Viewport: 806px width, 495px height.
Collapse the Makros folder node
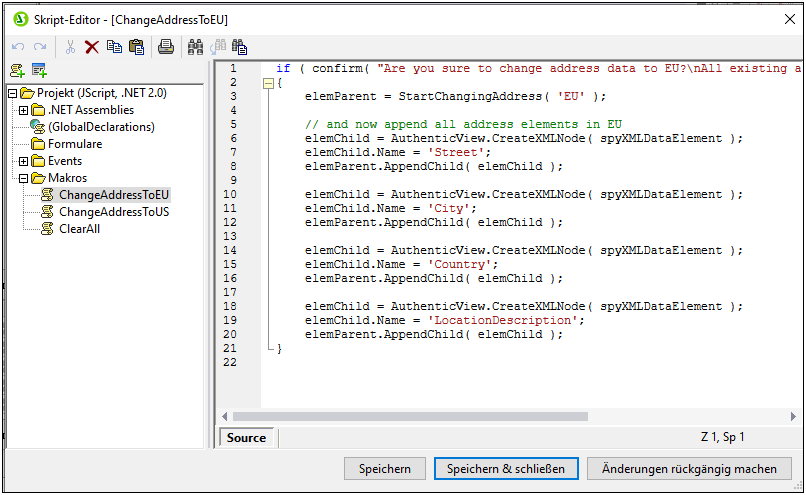(x=24, y=178)
